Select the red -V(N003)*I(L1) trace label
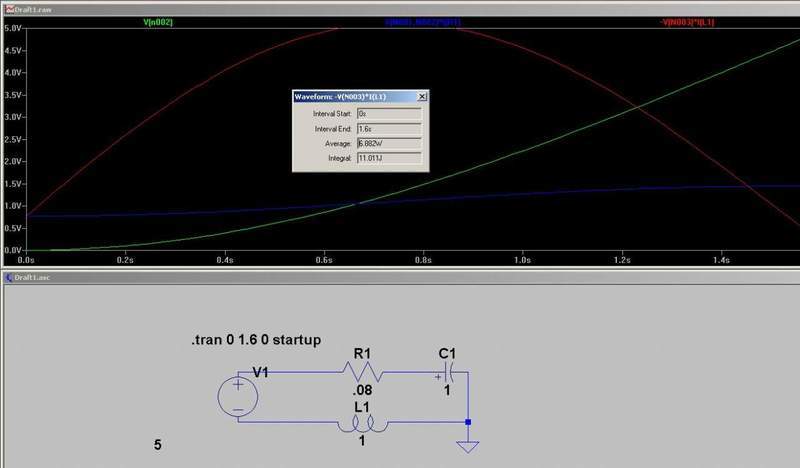This screenshot has width=800, height=468. pos(687,22)
